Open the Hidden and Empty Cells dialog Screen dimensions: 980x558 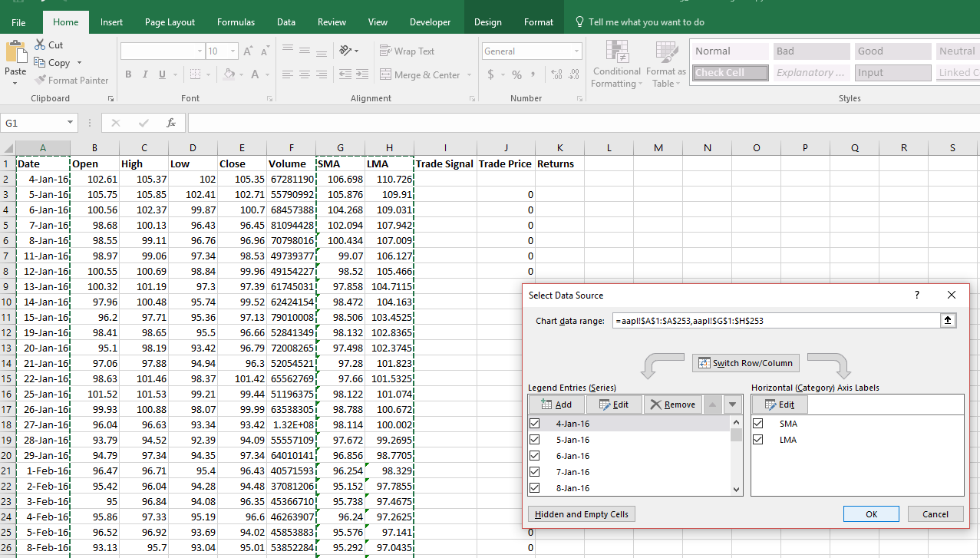pyautogui.click(x=581, y=513)
